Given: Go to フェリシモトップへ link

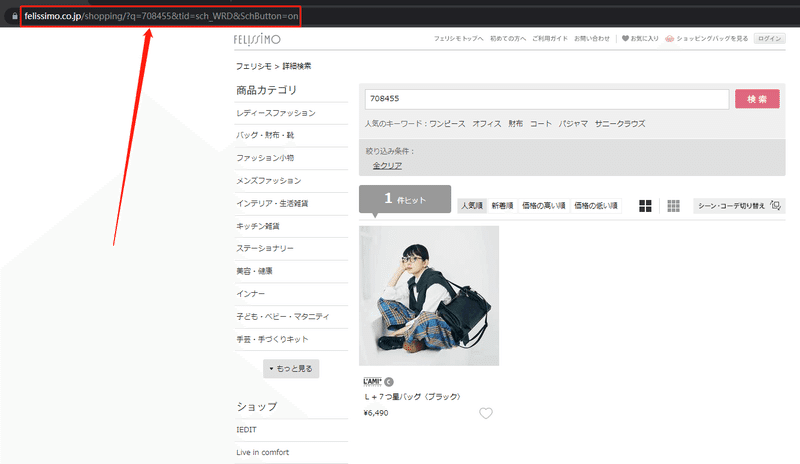Looking at the screenshot, I should pos(458,38).
